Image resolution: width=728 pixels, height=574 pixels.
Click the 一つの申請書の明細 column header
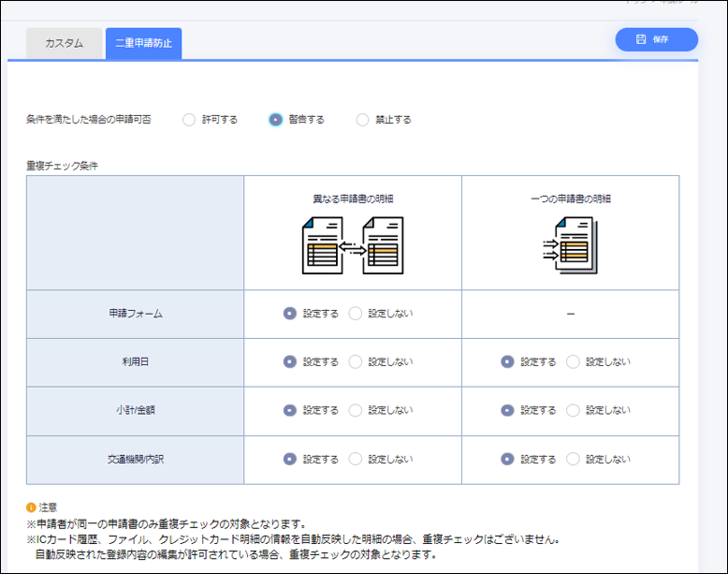(571, 199)
